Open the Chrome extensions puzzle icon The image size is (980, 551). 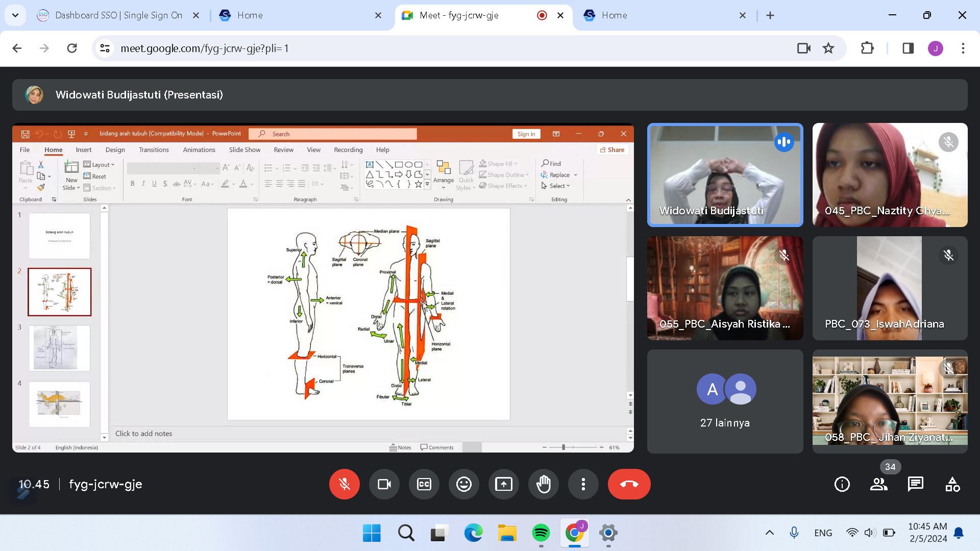[x=867, y=48]
